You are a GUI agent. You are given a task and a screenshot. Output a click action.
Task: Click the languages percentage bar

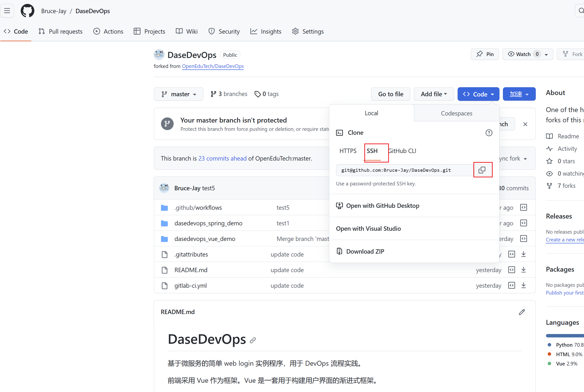(565, 335)
